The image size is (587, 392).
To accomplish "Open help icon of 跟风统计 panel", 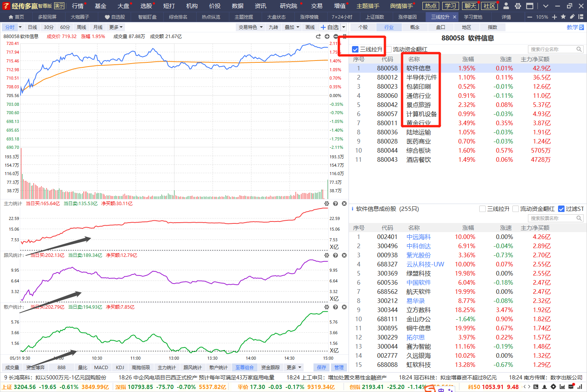I will pos(335,255).
